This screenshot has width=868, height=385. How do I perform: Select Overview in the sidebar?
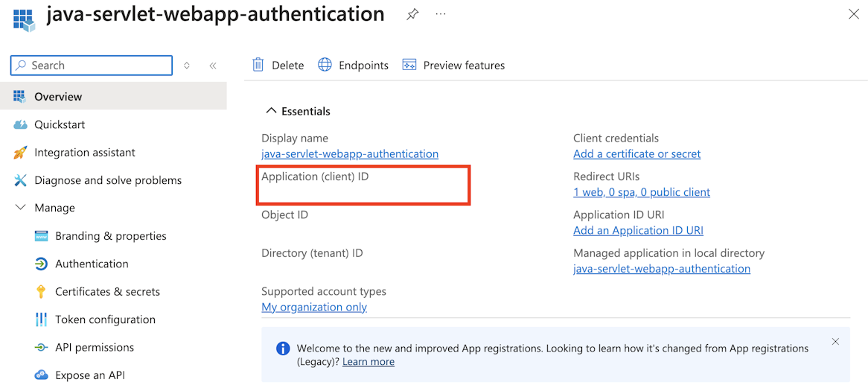[x=113, y=96]
